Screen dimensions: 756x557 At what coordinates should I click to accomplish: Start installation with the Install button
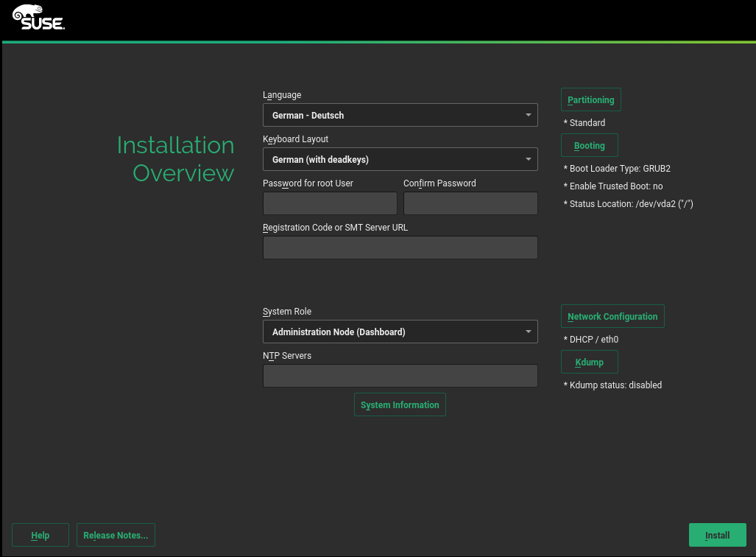[717, 536]
